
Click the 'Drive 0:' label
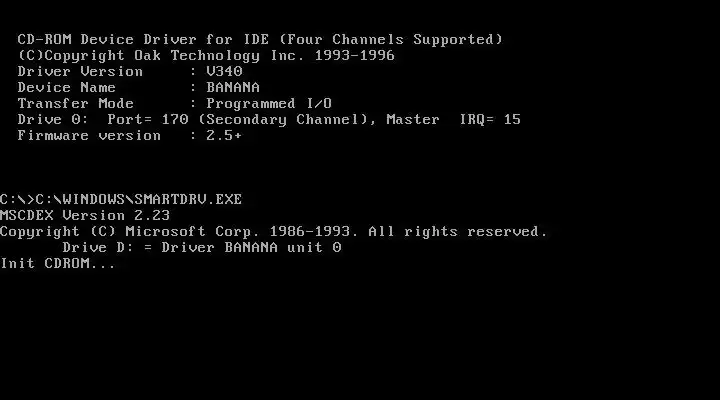[x=53, y=119]
